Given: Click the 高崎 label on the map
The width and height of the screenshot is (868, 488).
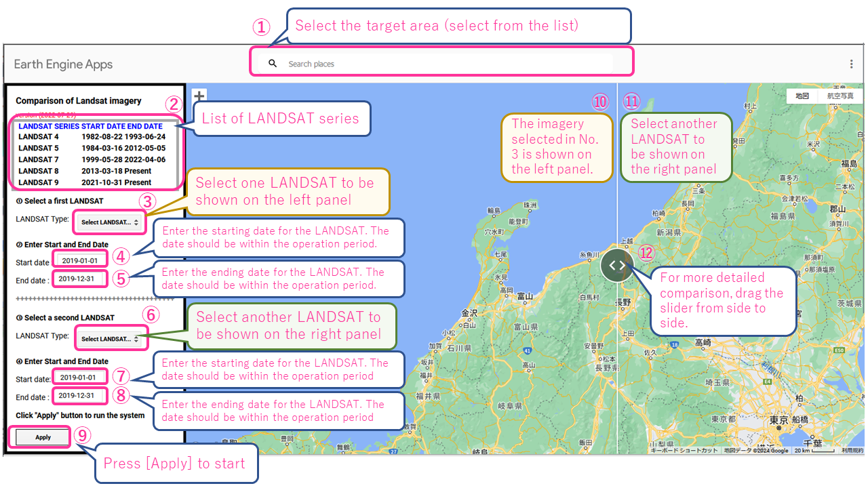Looking at the screenshot, I should pyautogui.click(x=703, y=343).
